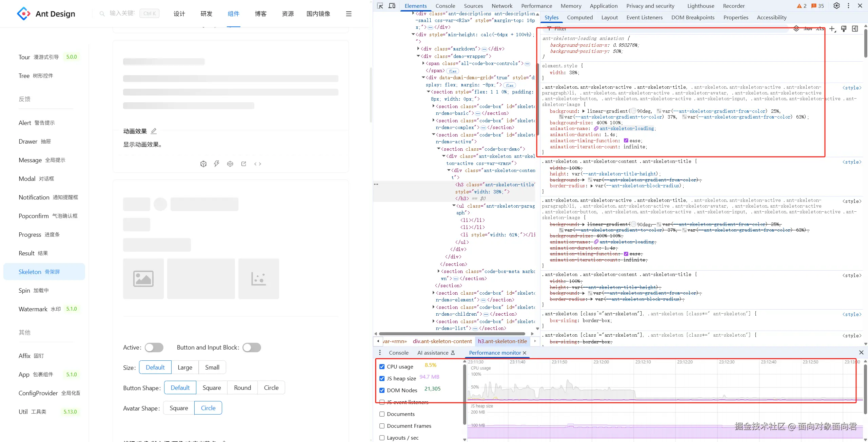The image size is (868, 442).
Task: Expand the linear-gradient background value arrow
Action: [584, 111]
